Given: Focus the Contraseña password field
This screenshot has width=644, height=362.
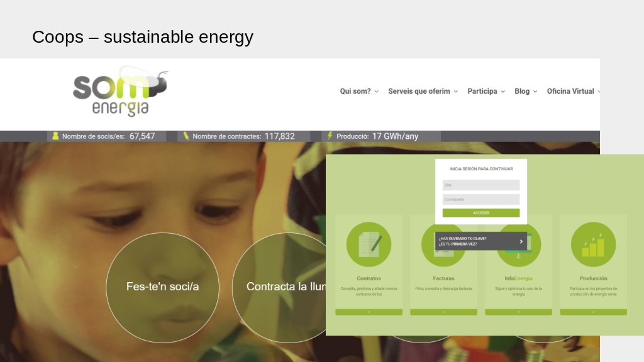Looking at the screenshot, I should click(481, 199).
